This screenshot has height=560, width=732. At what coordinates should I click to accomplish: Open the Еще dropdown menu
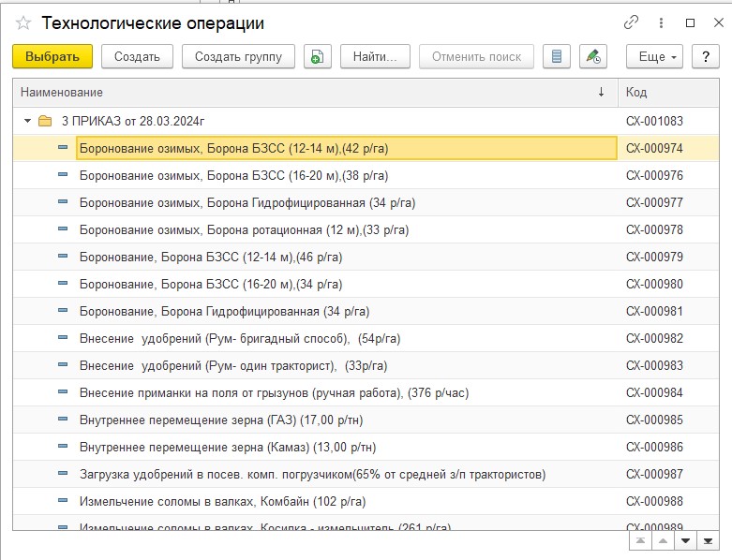pyautogui.click(x=658, y=56)
